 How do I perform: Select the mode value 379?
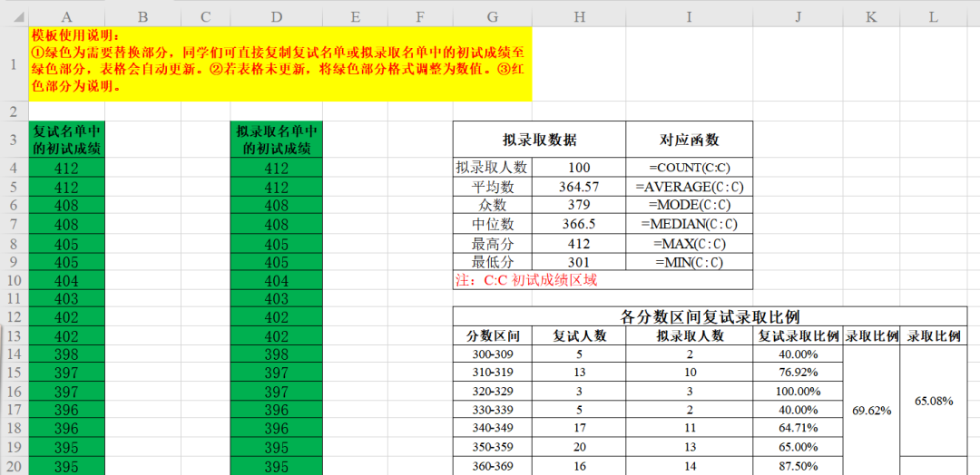click(579, 206)
